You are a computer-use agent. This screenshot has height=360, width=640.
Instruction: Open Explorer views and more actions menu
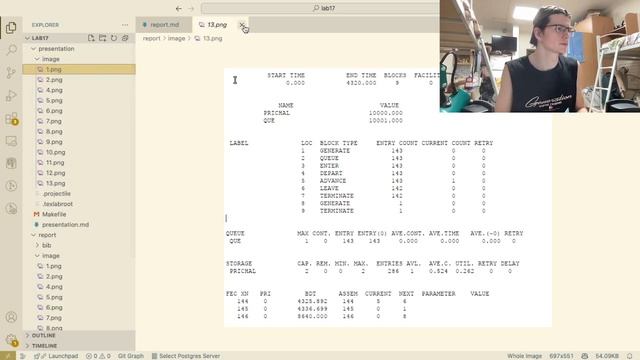click(125, 25)
